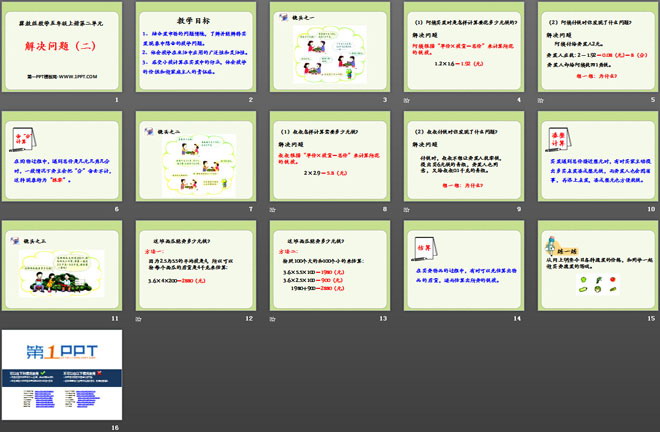
Task: Click slide 16 with 第1PPT logo
Action: tap(62, 372)
